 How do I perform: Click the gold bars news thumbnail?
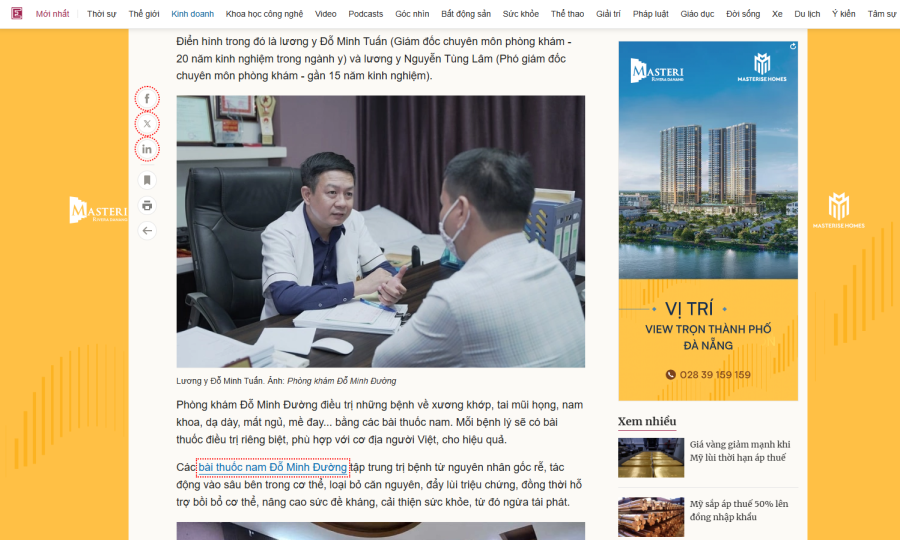650,457
